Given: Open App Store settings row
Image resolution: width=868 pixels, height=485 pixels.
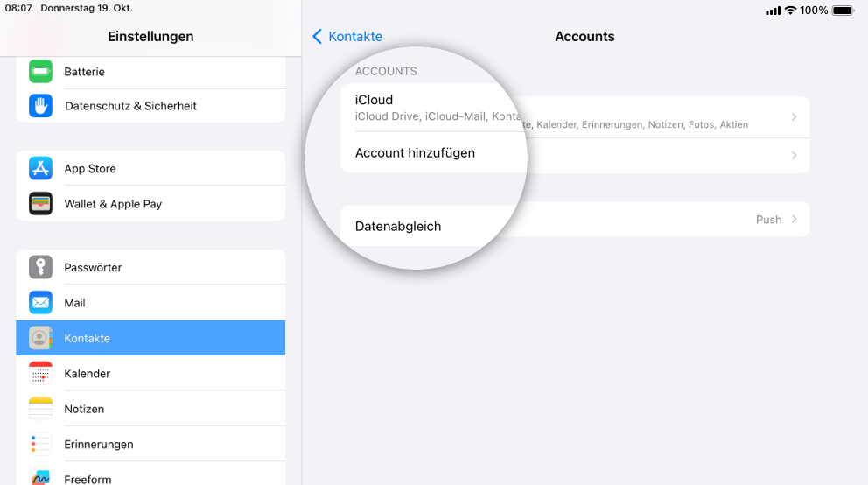Looking at the screenshot, I should [x=150, y=168].
